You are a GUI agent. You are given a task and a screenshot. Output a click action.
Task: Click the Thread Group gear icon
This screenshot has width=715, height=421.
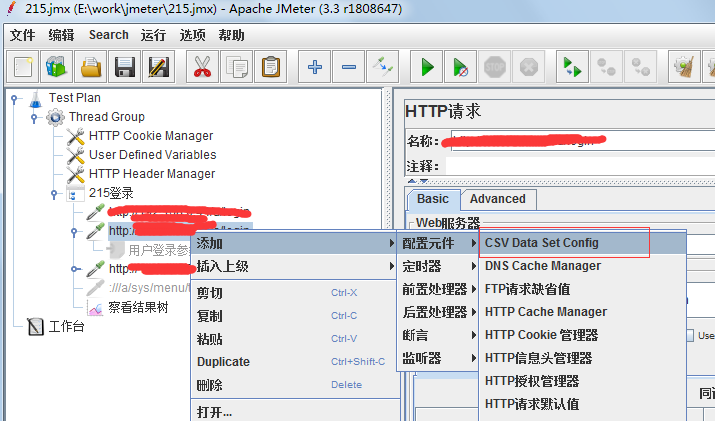(55, 117)
